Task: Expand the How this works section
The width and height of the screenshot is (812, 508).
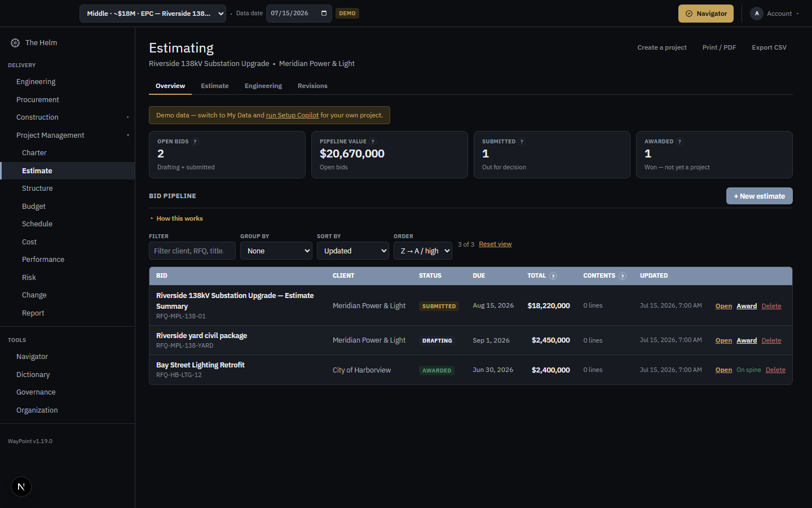Action: (x=176, y=218)
